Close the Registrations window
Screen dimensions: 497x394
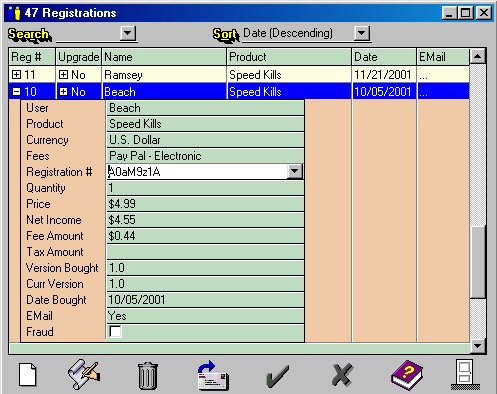point(484,13)
